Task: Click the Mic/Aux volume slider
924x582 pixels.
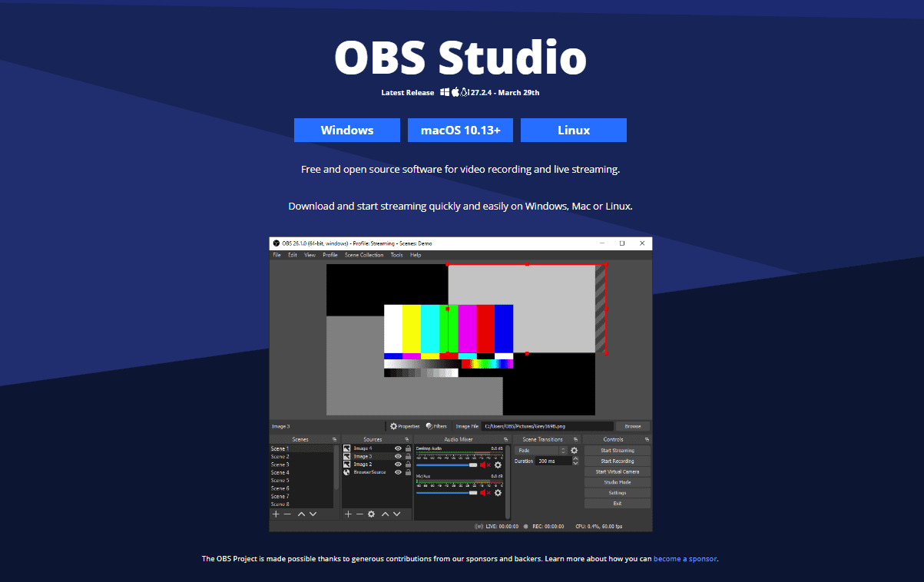Action: tap(447, 493)
